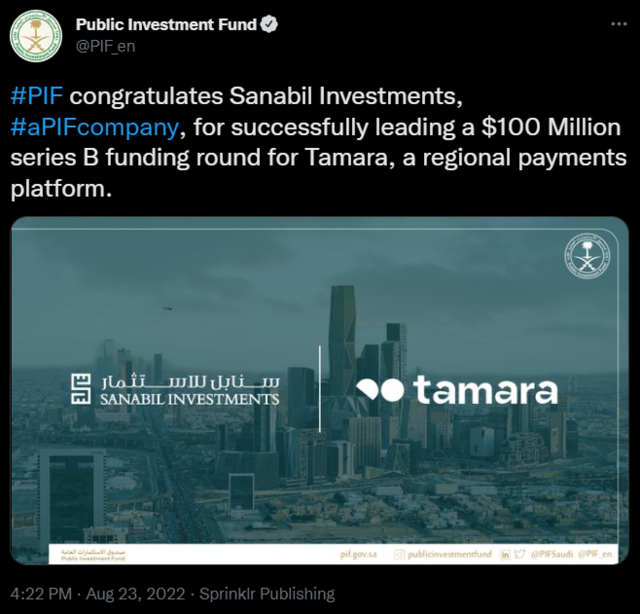This screenshot has height=614, width=640.
Task: Click the Public Investment Fund display name
Action: click(166, 25)
